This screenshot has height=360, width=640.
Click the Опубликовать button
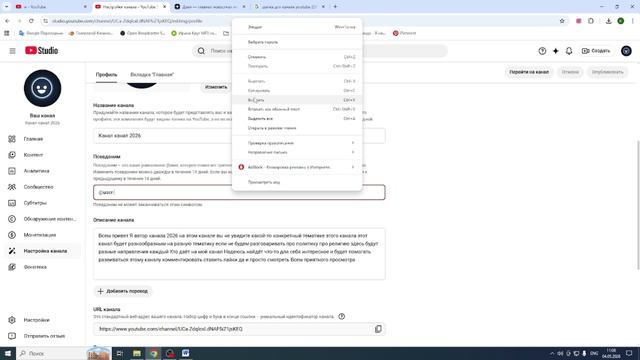pos(607,72)
